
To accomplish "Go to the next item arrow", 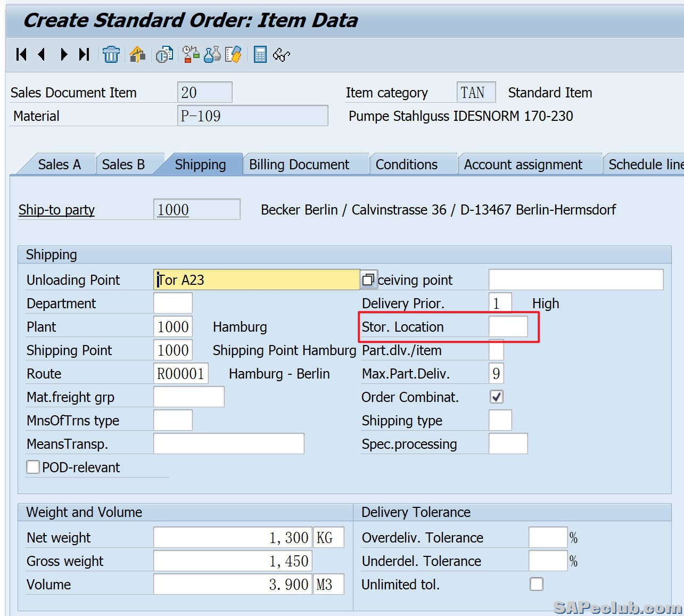I will click(64, 54).
